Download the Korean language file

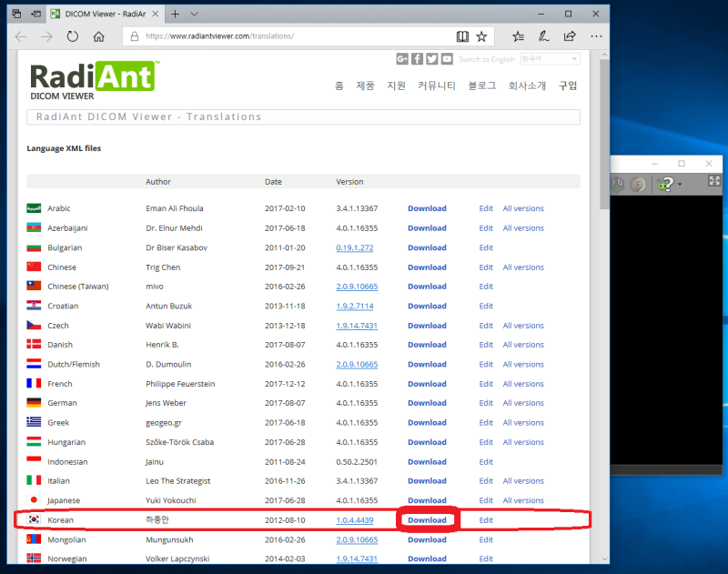[x=427, y=520]
